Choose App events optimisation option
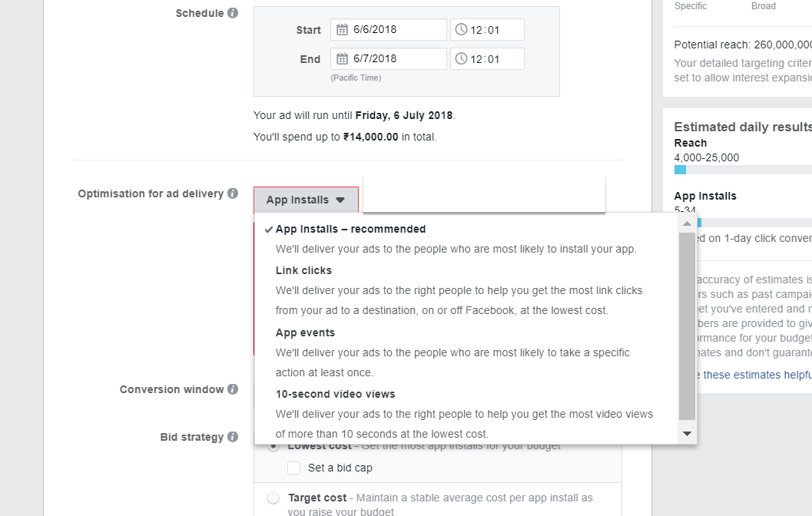Viewport: 812px width, 516px height. click(305, 332)
